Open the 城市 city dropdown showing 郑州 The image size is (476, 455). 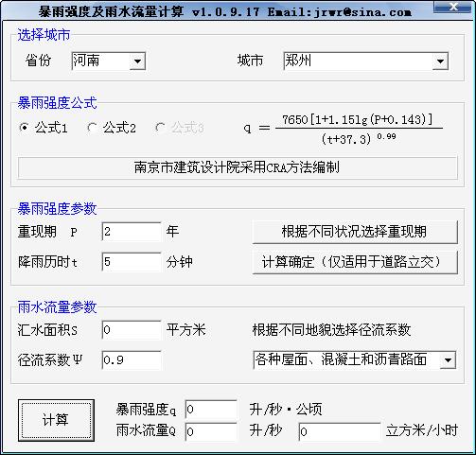[x=365, y=61]
